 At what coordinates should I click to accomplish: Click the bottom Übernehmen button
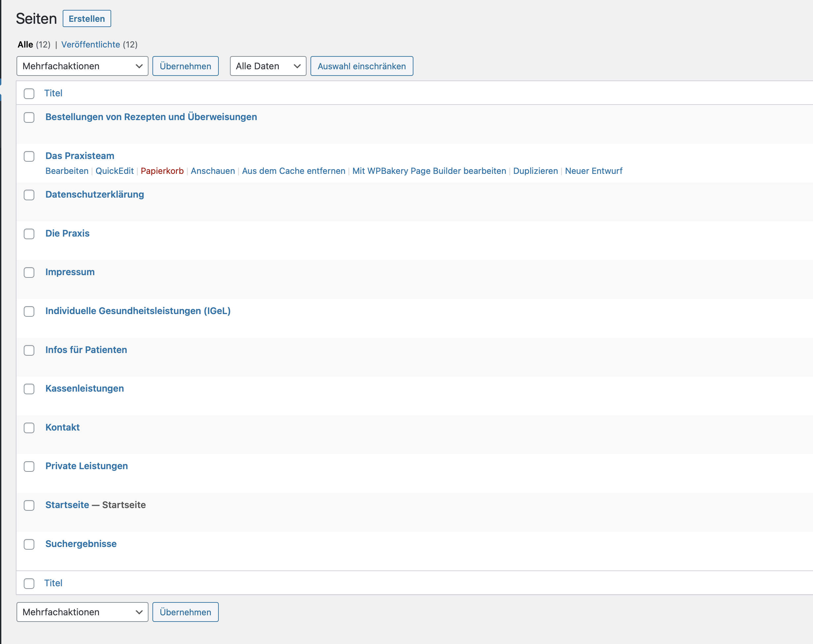click(185, 612)
